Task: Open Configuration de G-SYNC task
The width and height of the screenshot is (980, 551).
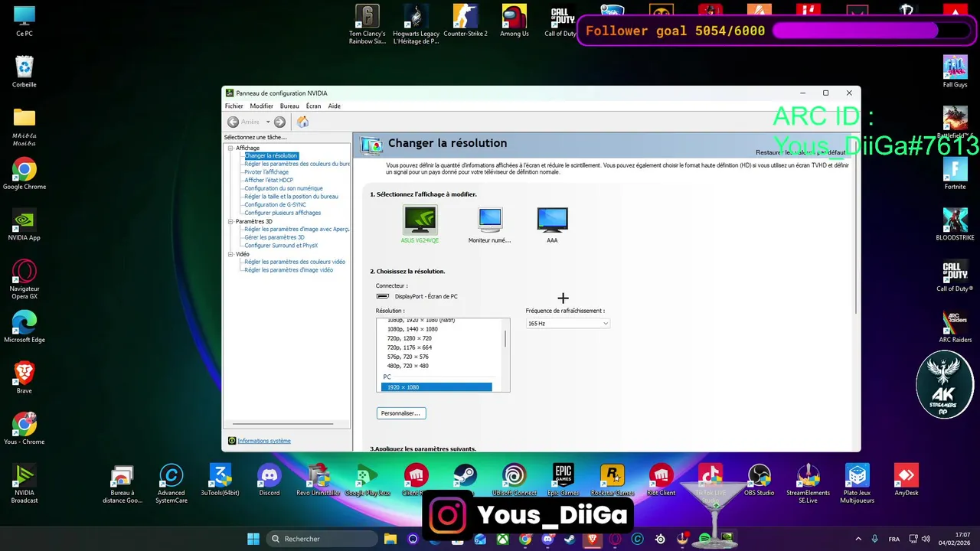Action: tap(275, 204)
